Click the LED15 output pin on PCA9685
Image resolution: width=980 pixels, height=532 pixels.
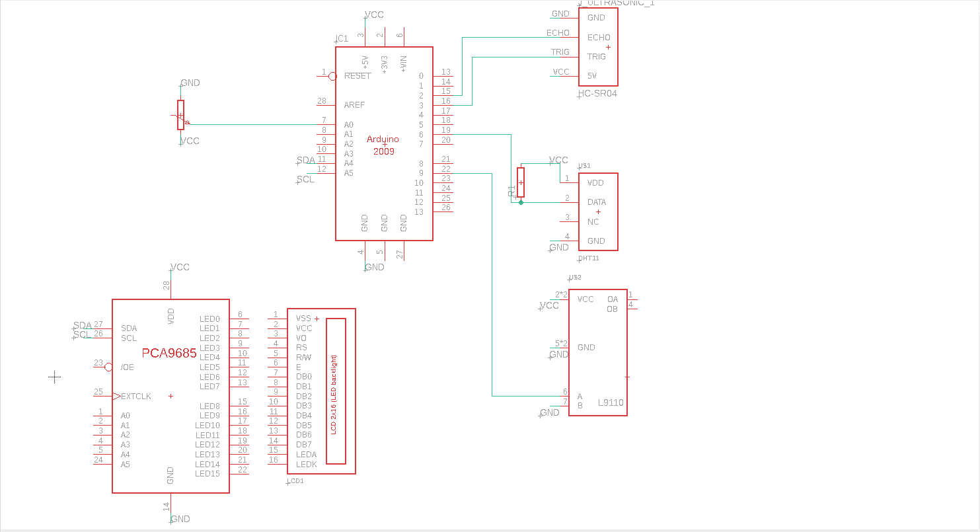click(207, 474)
